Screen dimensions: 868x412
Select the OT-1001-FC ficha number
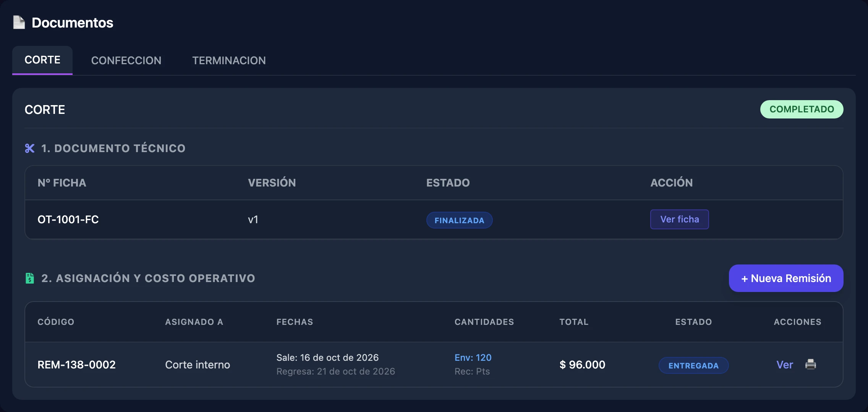68,219
